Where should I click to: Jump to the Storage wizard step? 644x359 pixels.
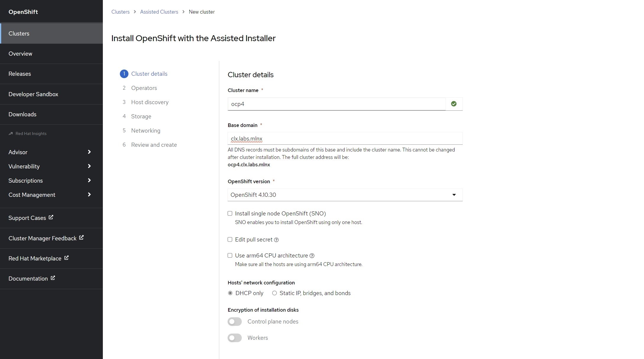tap(141, 116)
